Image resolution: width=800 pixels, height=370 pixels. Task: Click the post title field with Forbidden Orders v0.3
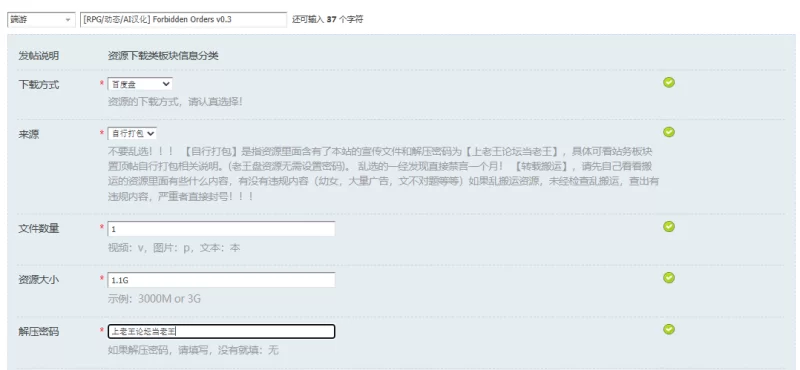(x=184, y=20)
